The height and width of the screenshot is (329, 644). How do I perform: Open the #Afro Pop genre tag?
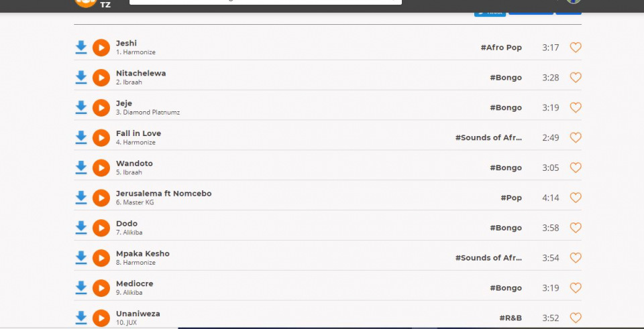point(500,48)
